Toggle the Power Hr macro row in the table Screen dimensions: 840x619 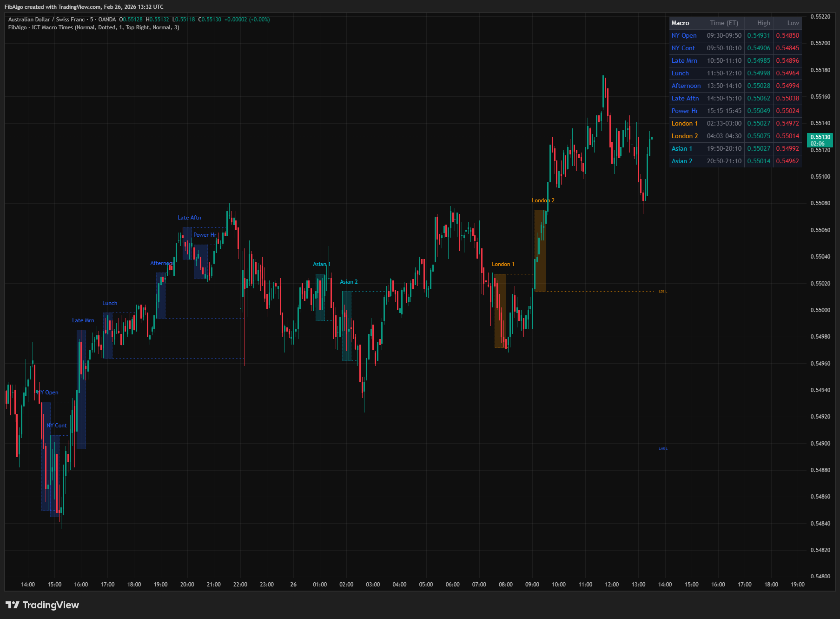(x=685, y=111)
